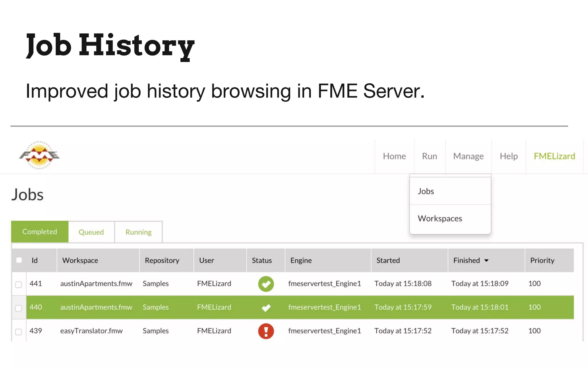Image resolution: width=588 pixels, height=368 pixels.
Task: Check the checkbox for job 440
Action: point(19,308)
